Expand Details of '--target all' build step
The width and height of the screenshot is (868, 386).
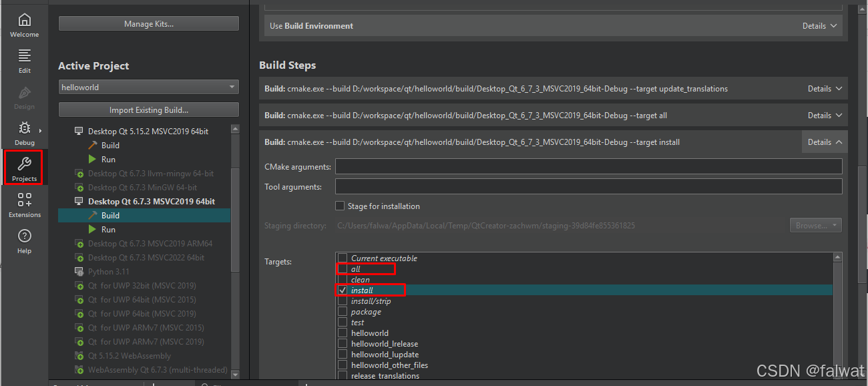(825, 116)
